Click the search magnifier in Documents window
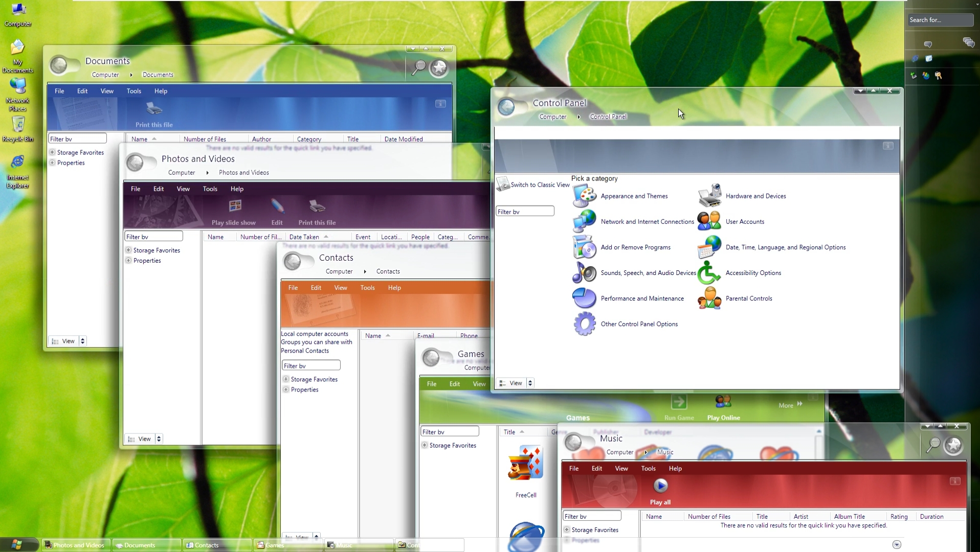This screenshot has width=980, height=552. [419, 67]
